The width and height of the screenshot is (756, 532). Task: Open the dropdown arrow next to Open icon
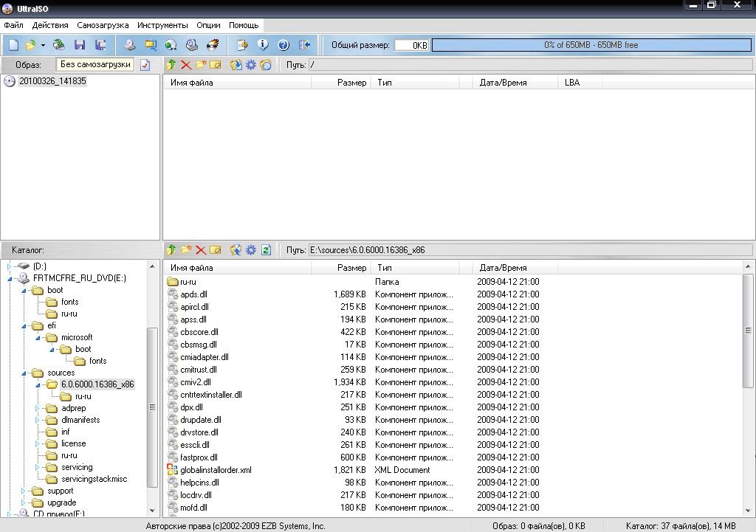(43, 46)
